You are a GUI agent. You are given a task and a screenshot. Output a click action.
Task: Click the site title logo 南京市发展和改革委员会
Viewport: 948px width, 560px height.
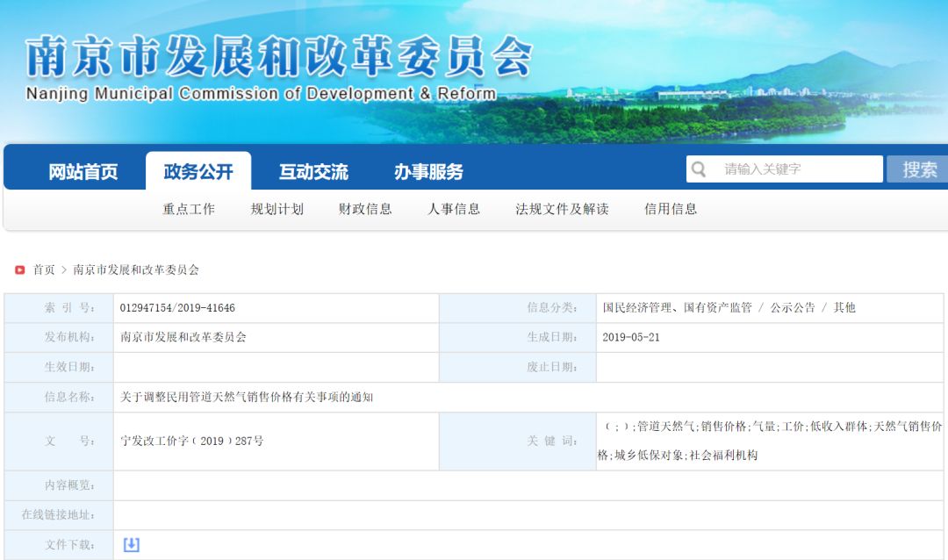(x=279, y=56)
